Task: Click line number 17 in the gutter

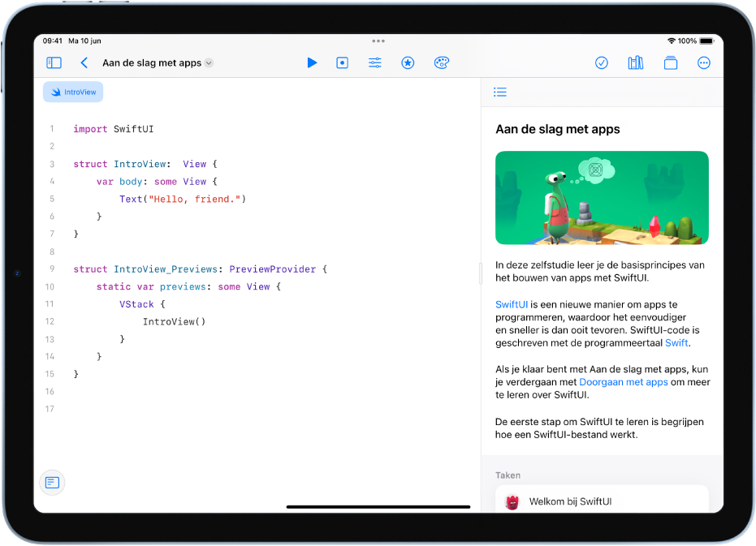Action: (x=50, y=409)
